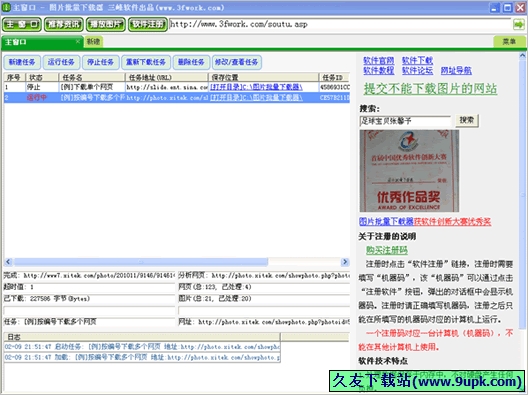Open the 打开目录 link in row 1

tap(221, 87)
